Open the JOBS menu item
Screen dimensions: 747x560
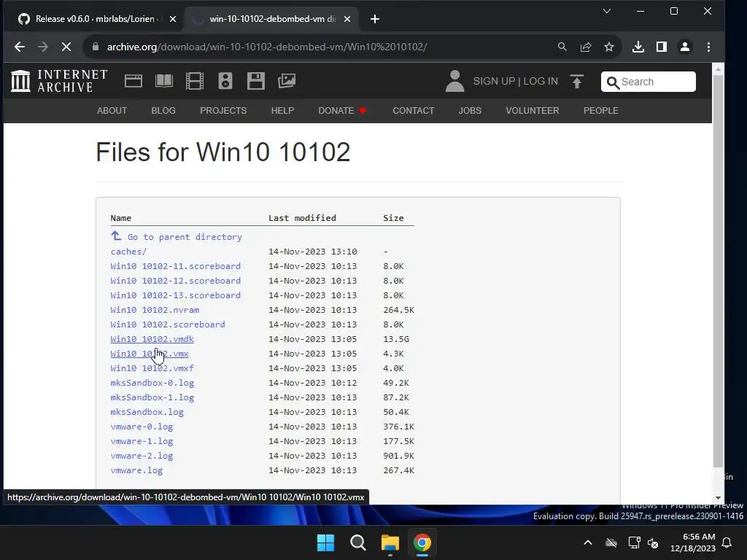tap(471, 111)
